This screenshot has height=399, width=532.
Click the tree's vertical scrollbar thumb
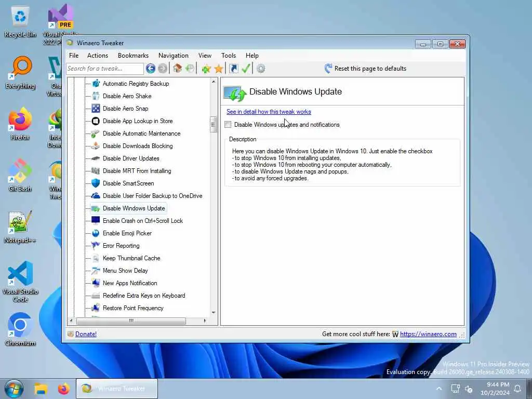(214, 125)
